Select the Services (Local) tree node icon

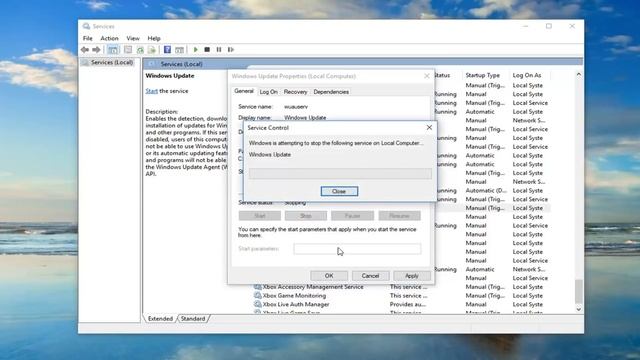[x=85, y=62]
